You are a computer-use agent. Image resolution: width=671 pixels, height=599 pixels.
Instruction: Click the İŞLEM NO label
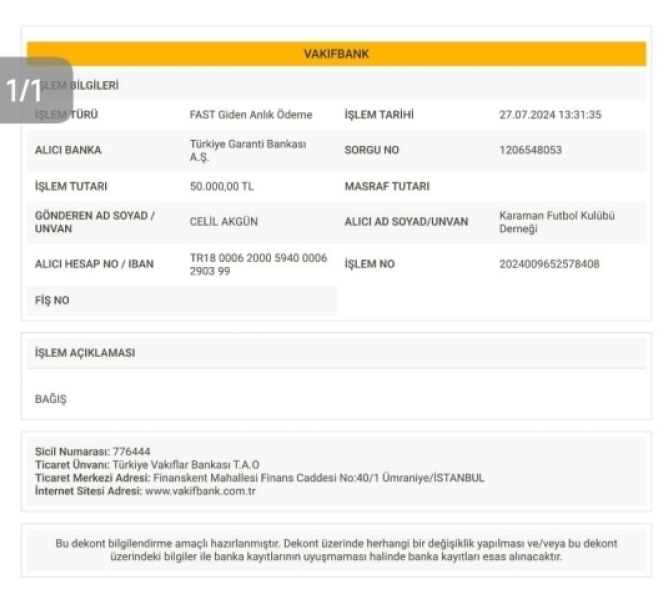(370, 264)
